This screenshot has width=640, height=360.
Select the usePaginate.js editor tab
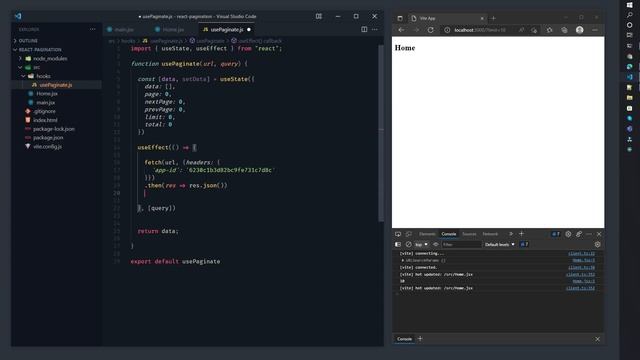point(227,29)
